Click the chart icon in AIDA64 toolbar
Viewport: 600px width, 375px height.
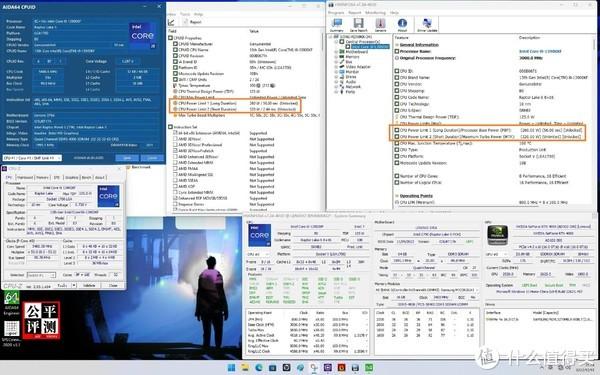[x=171, y=22]
